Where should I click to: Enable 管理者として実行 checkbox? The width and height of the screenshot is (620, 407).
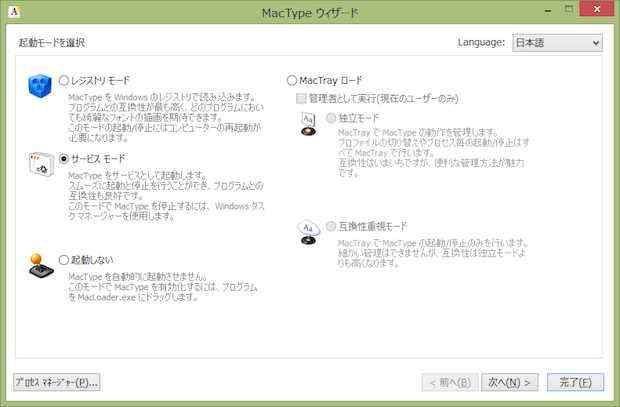pyautogui.click(x=301, y=98)
